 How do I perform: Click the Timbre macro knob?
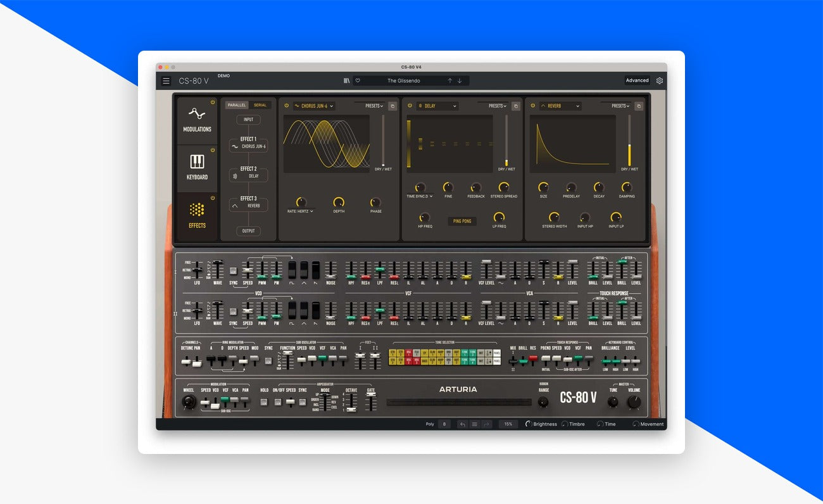564,424
